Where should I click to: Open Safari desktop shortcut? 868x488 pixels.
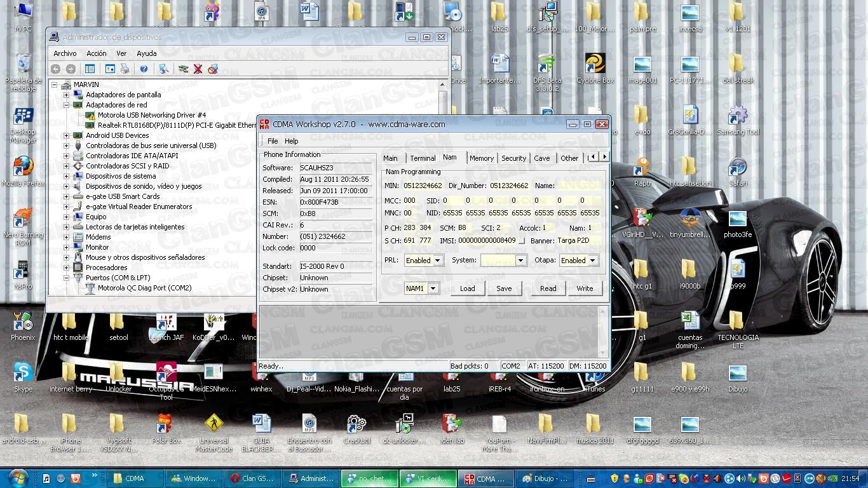coord(738,171)
